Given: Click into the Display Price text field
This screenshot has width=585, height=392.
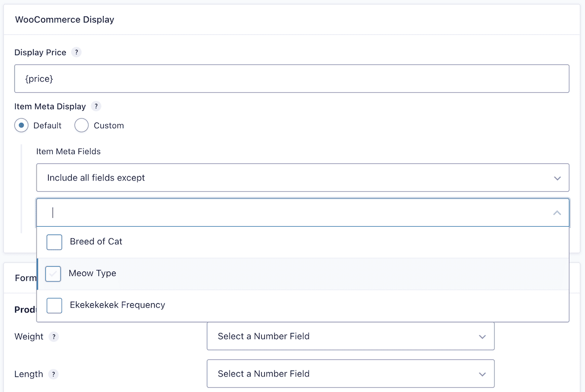Looking at the screenshot, I should click(292, 78).
